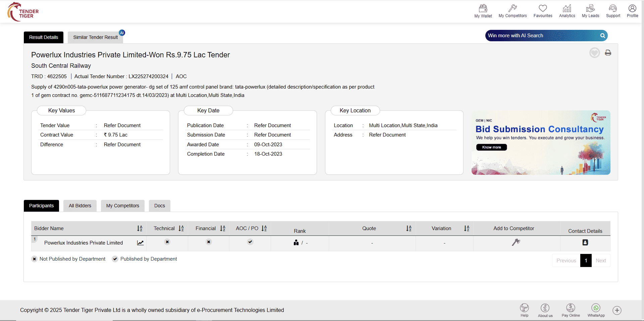Sort by Quote column
The height and width of the screenshot is (321, 644).
pyautogui.click(x=409, y=228)
